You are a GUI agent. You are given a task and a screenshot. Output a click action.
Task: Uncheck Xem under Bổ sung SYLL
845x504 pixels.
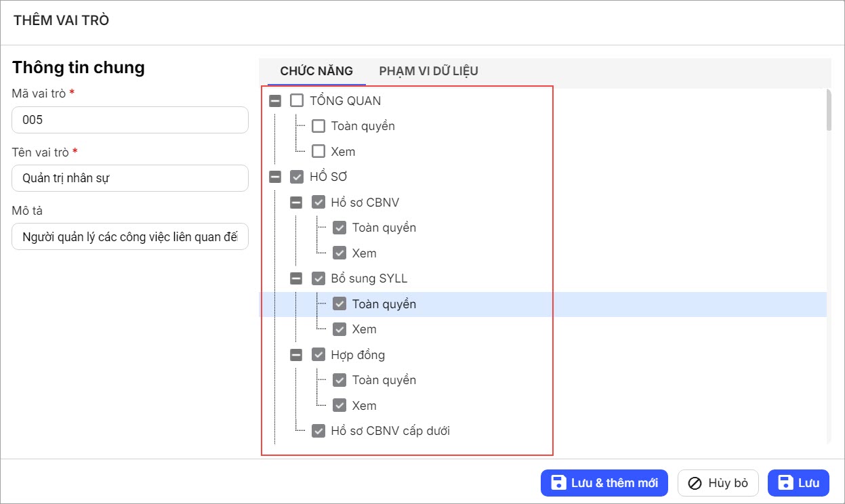[x=339, y=329]
